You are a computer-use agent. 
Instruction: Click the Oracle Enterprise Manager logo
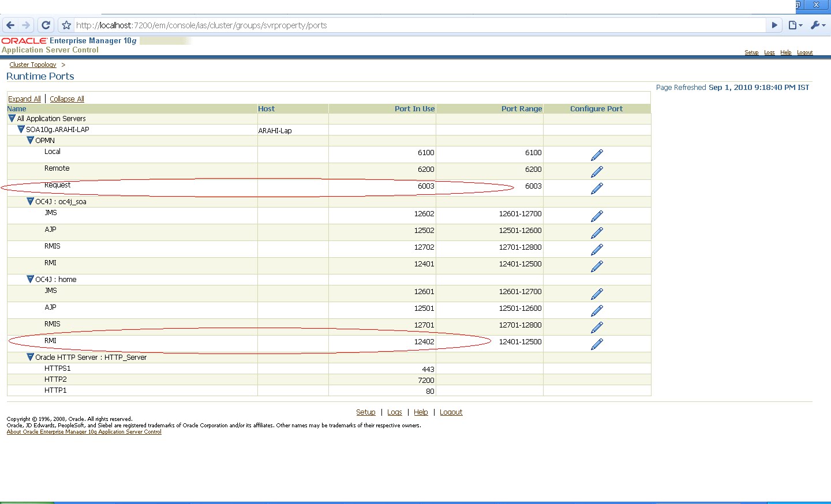69,41
